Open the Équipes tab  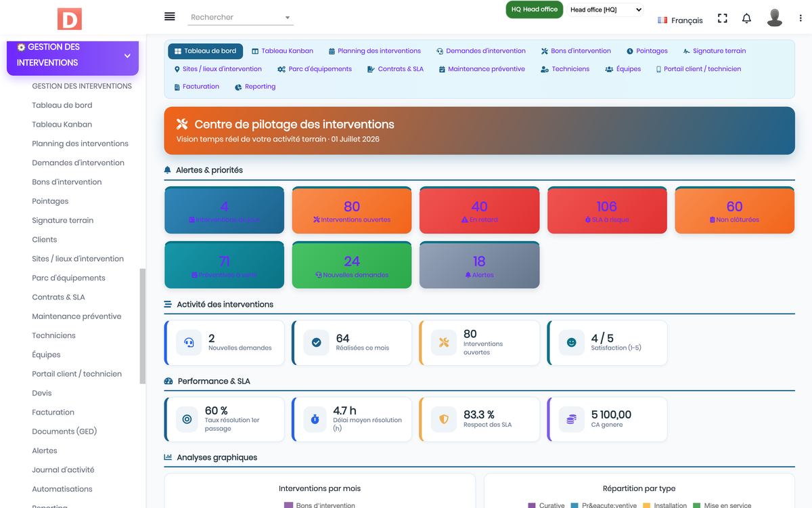623,69
